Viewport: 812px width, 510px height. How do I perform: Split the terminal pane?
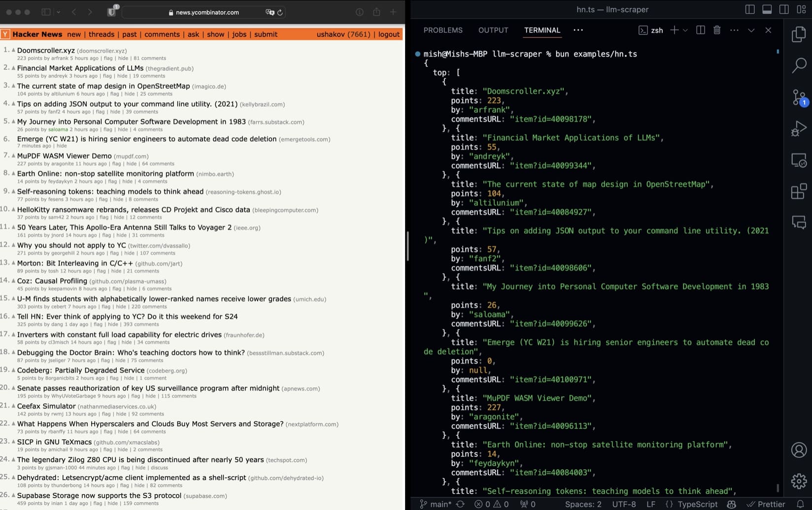700,30
